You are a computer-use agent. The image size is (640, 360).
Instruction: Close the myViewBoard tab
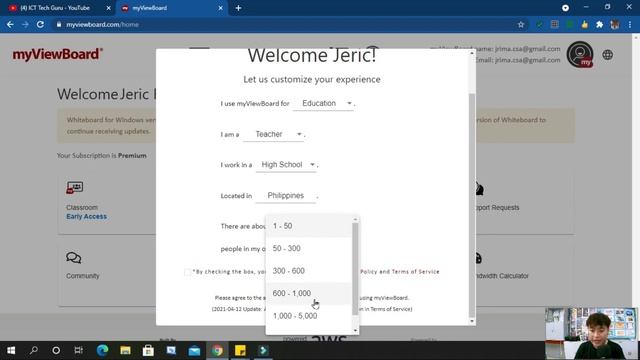[x=220, y=8]
